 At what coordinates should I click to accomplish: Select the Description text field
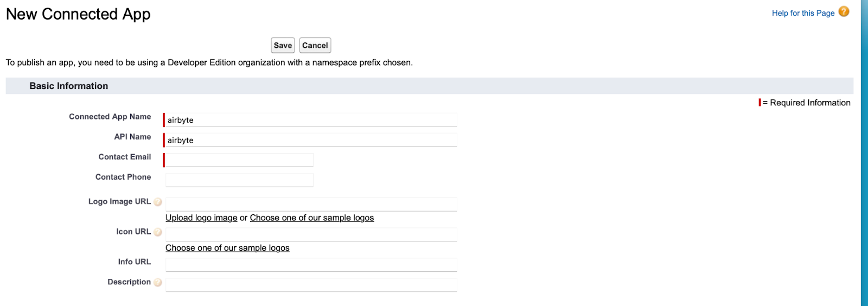pyautogui.click(x=311, y=285)
